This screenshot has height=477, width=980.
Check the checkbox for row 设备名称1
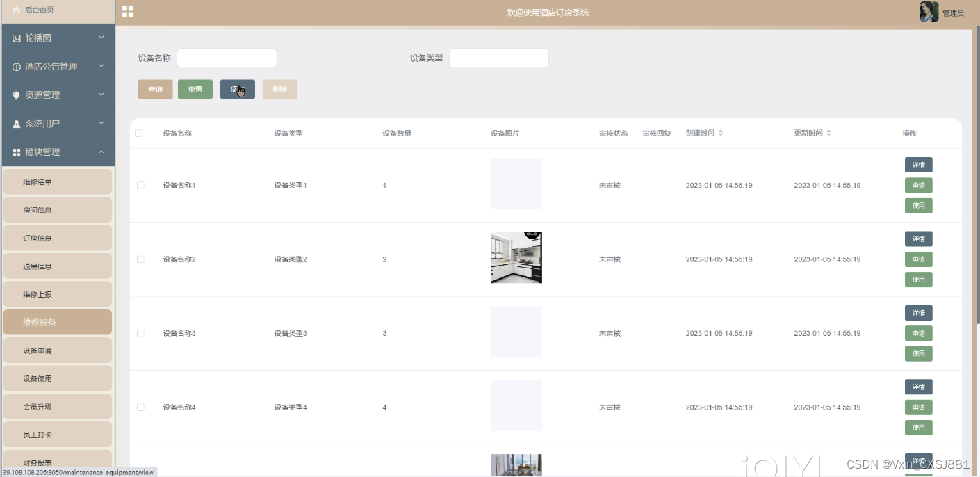(x=140, y=186)
